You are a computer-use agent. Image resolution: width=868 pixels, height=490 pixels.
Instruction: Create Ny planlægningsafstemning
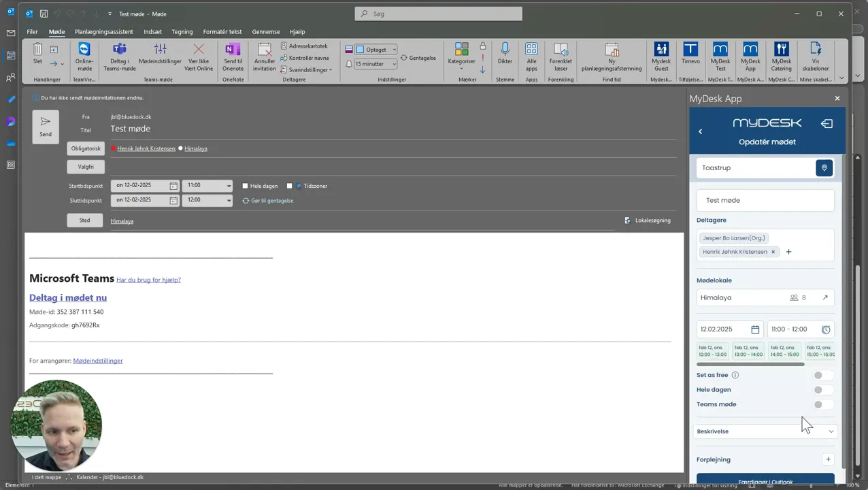click(x=612, y=56)
